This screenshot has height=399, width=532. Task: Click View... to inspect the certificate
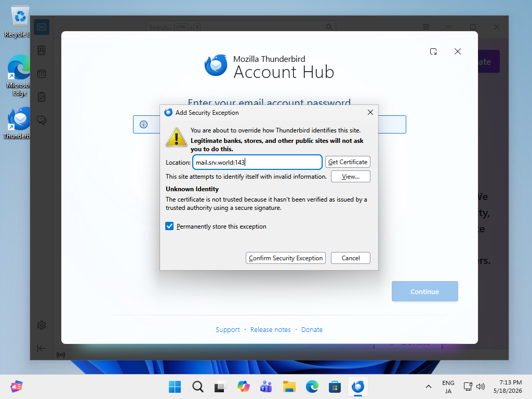pos(351,177)
